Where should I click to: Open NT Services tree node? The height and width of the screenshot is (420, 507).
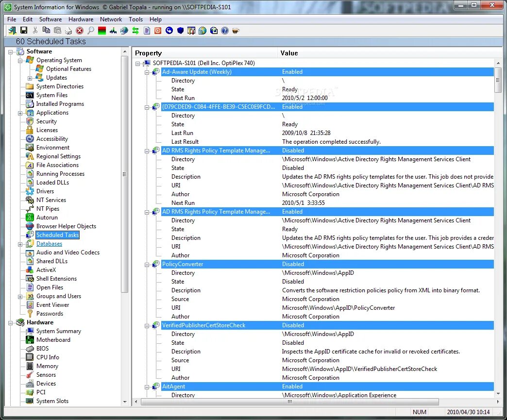pyautogui.click(x=51, y=200)
